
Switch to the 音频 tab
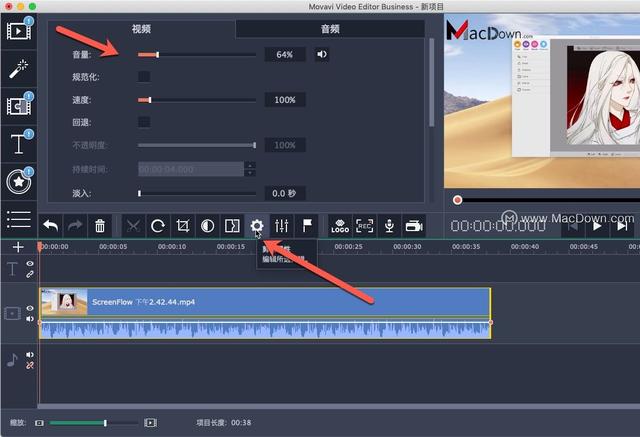pos(330,29)
